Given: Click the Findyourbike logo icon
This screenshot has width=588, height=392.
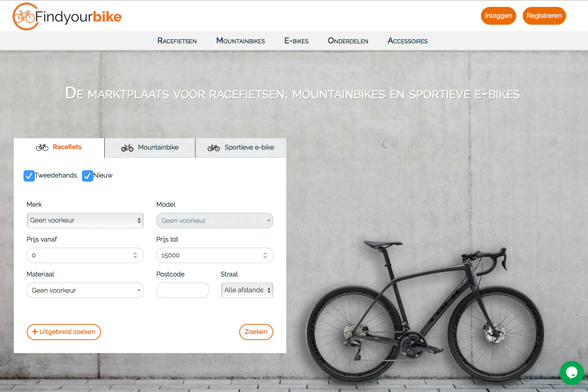Looking at the screenshot, I should coord(25,16).
